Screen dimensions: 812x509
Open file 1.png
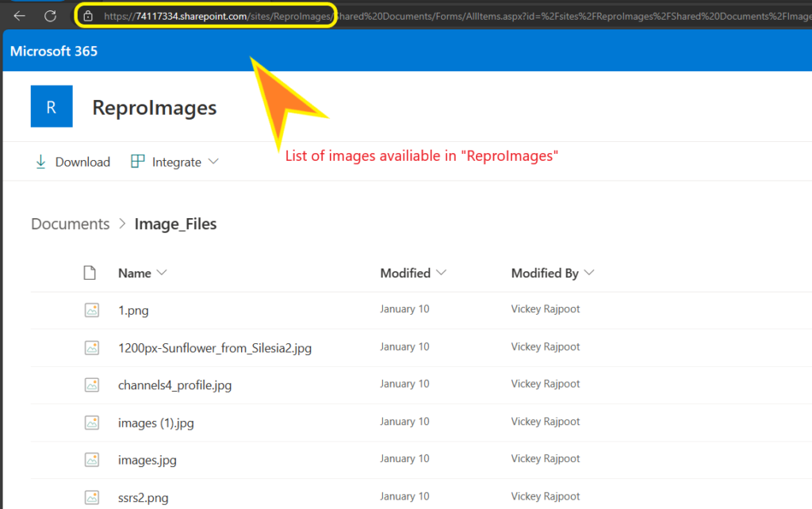click(133, 311)
